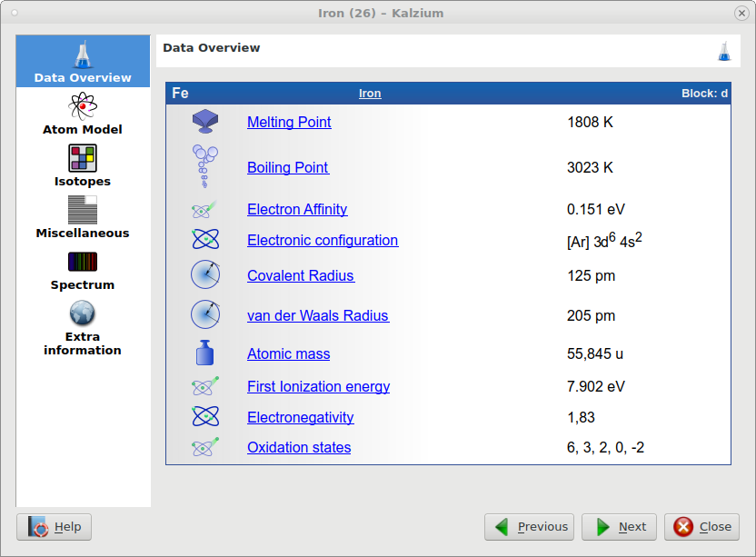View the Spectrum page
756x557 pixels.
point(83,270)
